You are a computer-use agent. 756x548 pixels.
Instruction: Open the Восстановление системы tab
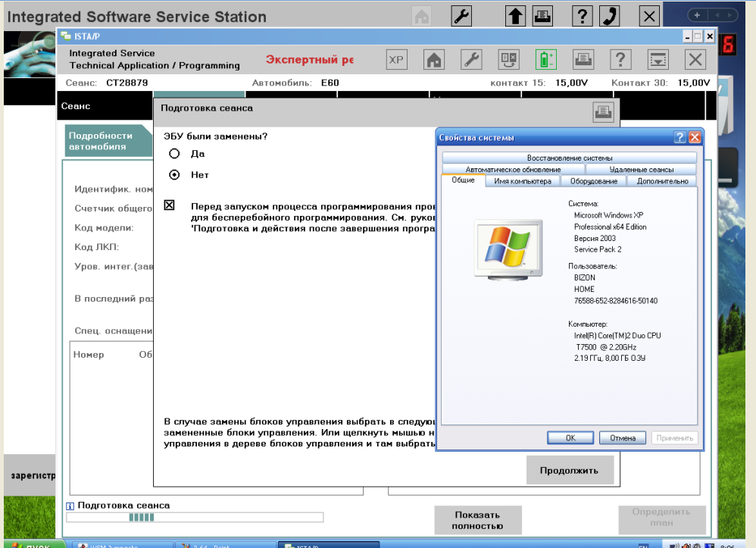tap(570, 158)
